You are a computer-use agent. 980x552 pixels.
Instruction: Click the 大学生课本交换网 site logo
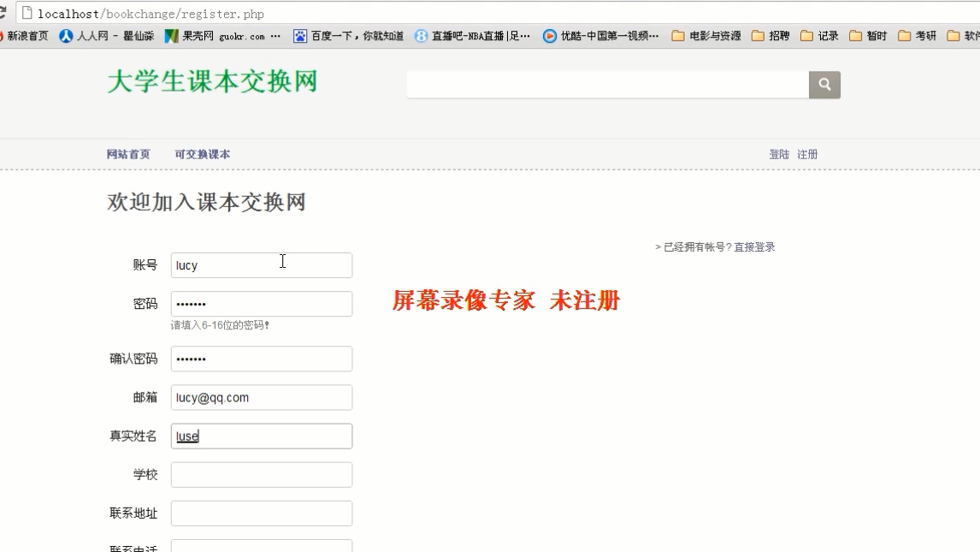point(212,82)
